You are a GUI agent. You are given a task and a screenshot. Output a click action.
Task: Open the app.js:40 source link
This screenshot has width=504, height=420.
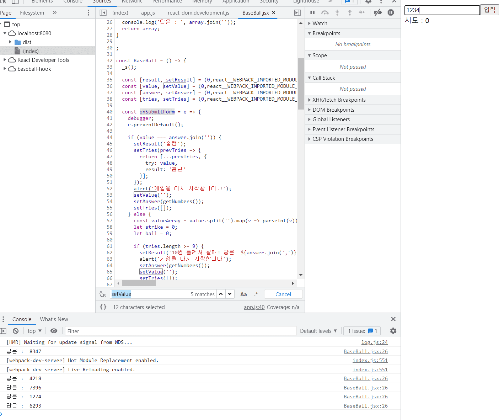tap(254, 307)
